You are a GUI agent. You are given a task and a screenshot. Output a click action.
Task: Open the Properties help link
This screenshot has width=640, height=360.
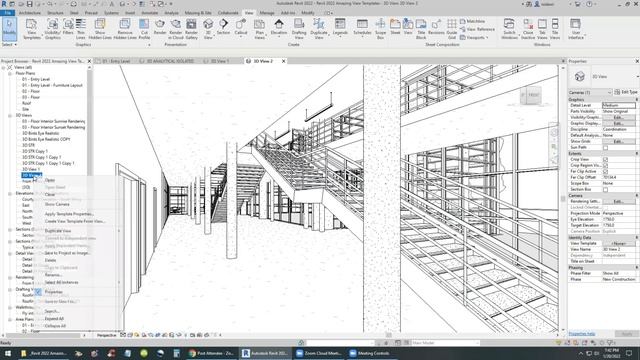[x=582, y=334]
